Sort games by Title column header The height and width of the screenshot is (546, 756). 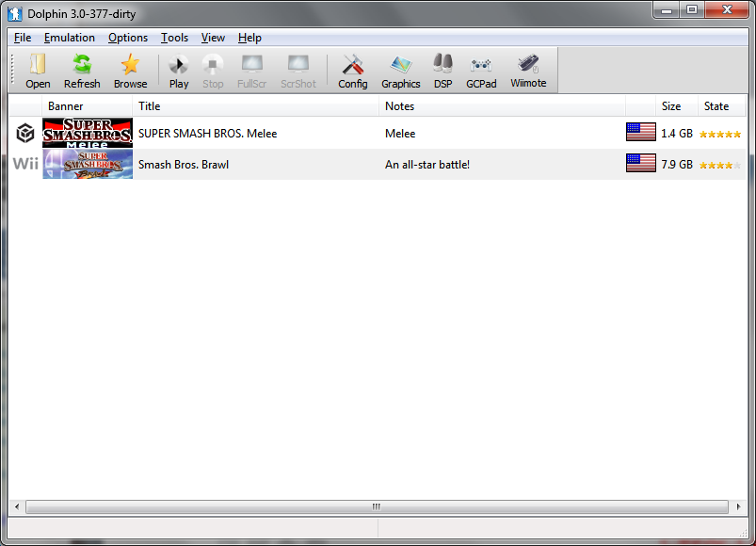pyautogui.click(x=256, y=106)
